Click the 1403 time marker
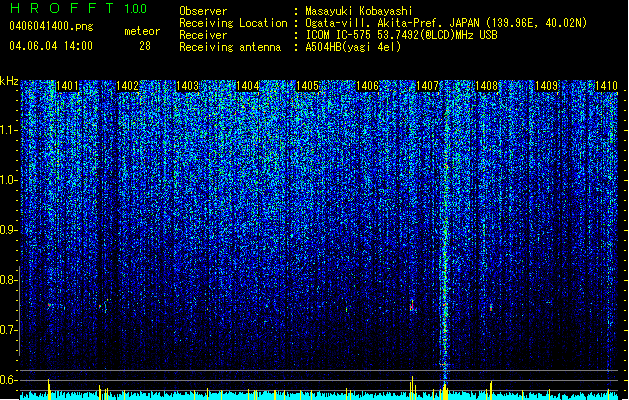The image size is (629, 400). point(187,86)
